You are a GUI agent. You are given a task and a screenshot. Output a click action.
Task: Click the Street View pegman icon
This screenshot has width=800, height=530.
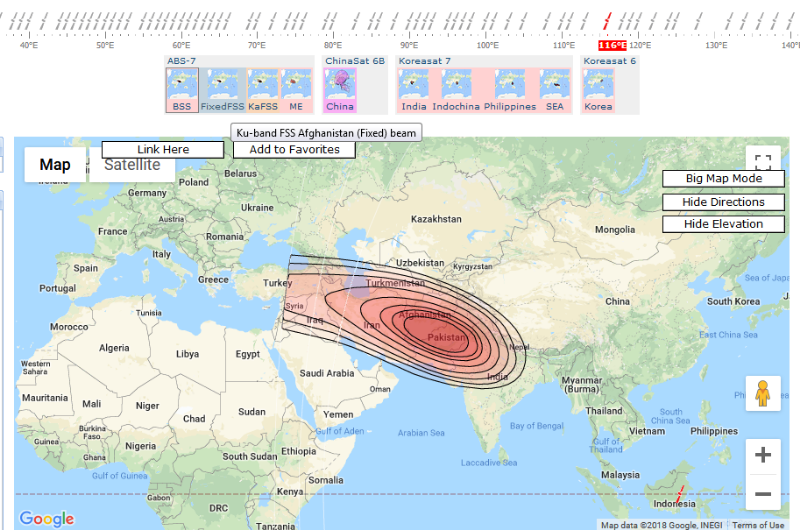pos(763,393)
